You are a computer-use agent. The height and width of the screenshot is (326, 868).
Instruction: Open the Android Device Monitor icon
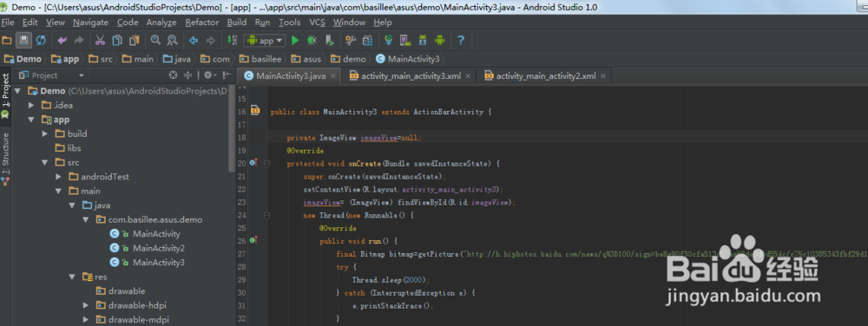(440, 41)
